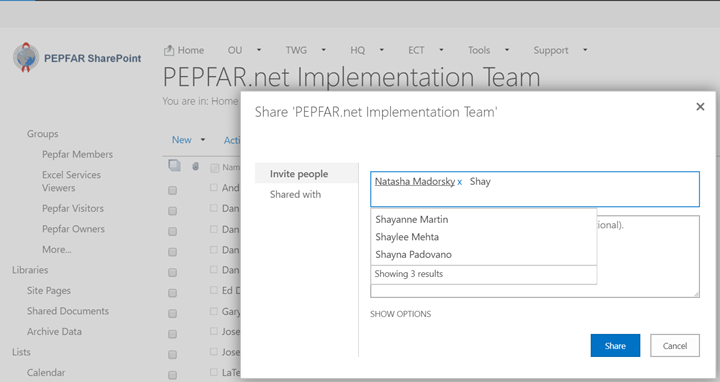Open Shared Documents library
720x382 pixels.
(x=68, y=311)
